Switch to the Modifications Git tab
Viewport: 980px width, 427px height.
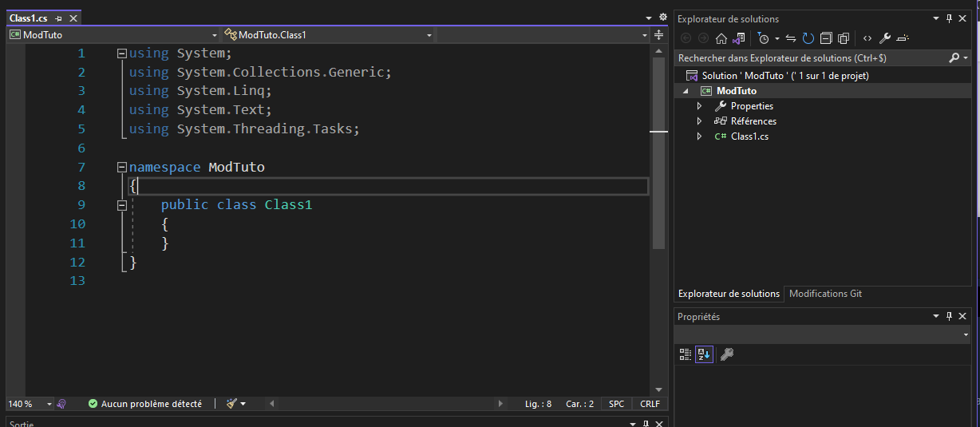click(x=825, y=294)
